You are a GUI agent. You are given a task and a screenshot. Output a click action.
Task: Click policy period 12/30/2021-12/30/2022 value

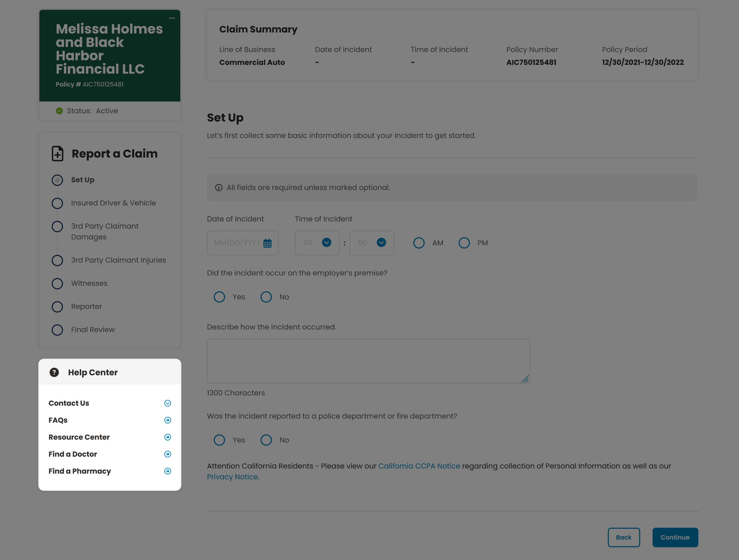point(643,62)
